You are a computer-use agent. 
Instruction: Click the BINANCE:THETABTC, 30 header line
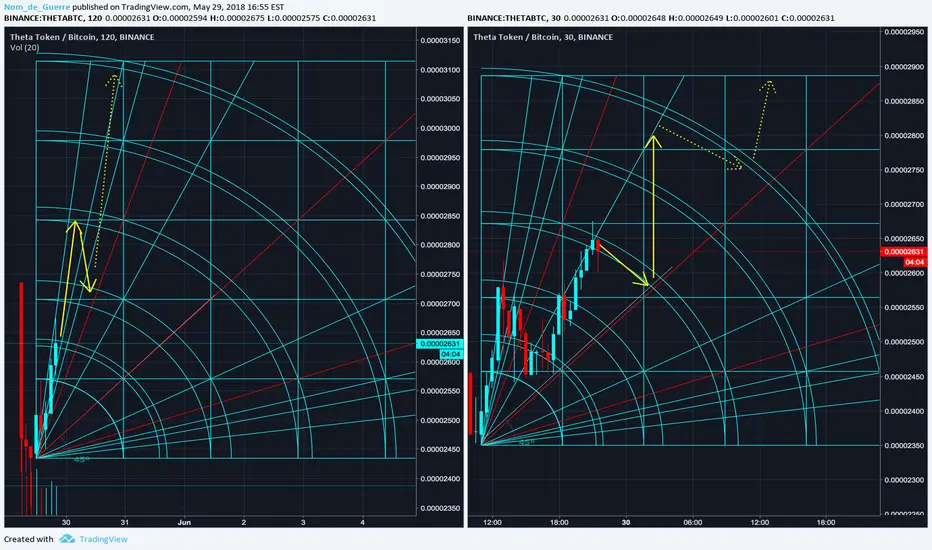tap(650, 18)
